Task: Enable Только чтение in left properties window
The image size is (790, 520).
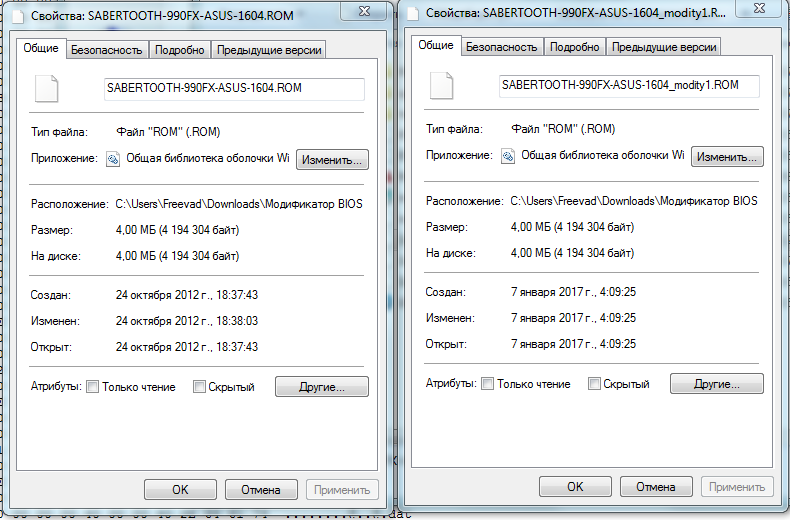Action: 92,387
